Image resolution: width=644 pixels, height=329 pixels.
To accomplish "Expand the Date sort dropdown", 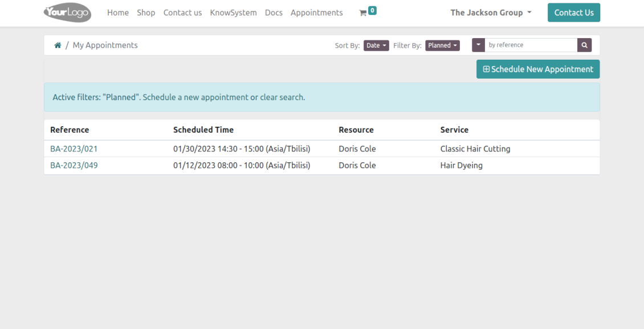I will (x=376, y=46).
